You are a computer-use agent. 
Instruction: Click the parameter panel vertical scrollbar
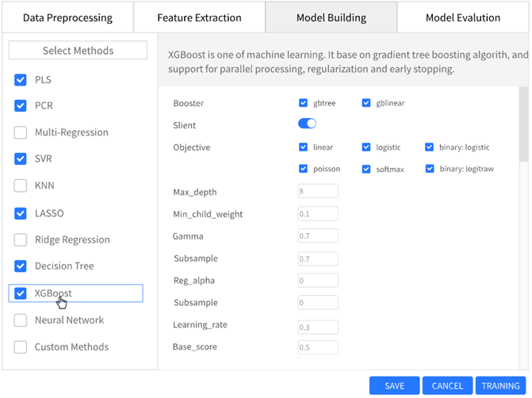[x=522, y=127]
